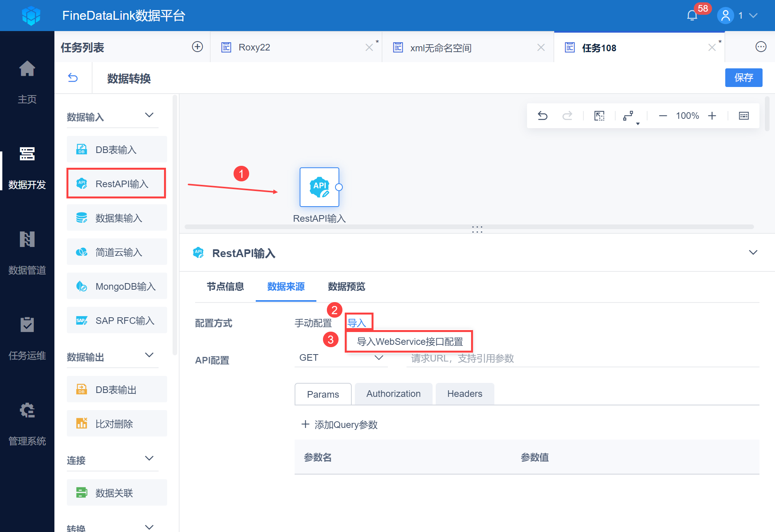This screenshot has height=532, width=775.
Task: Open the 数据管道 sidebar section
Action: [x=27, y=252]
